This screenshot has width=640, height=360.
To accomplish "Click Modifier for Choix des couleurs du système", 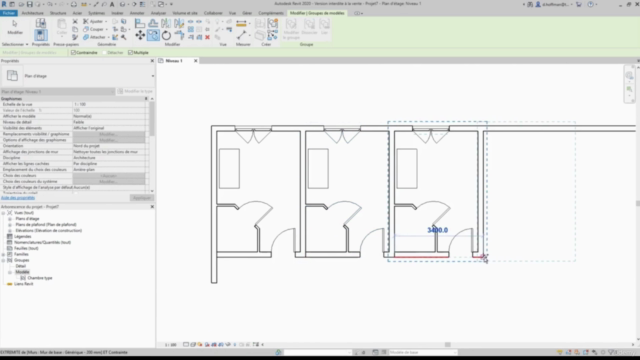I will coord(109,181).
